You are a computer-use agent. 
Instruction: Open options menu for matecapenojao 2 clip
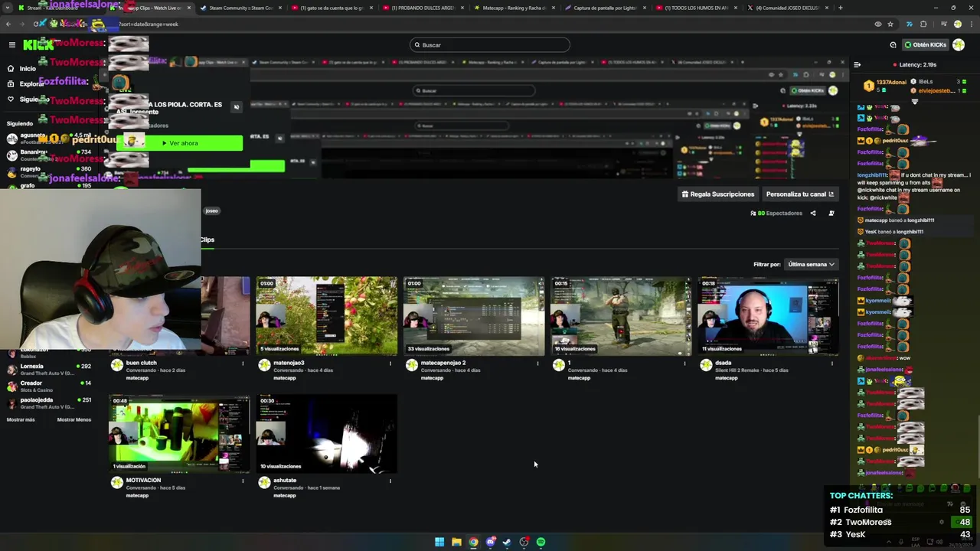click(x=537, y=364)
